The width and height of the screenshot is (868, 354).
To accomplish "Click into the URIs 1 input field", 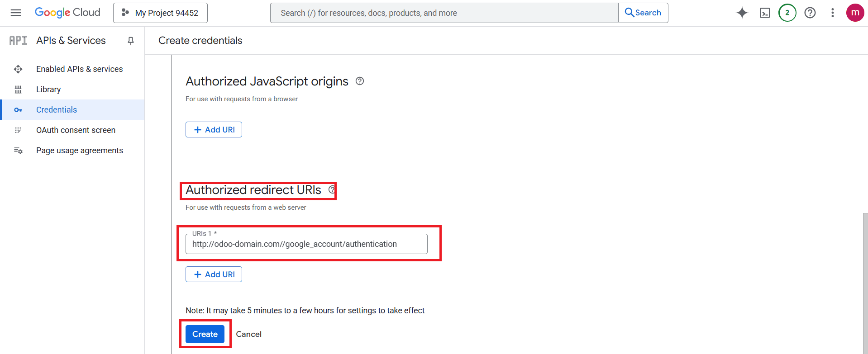I will point(306,244).
